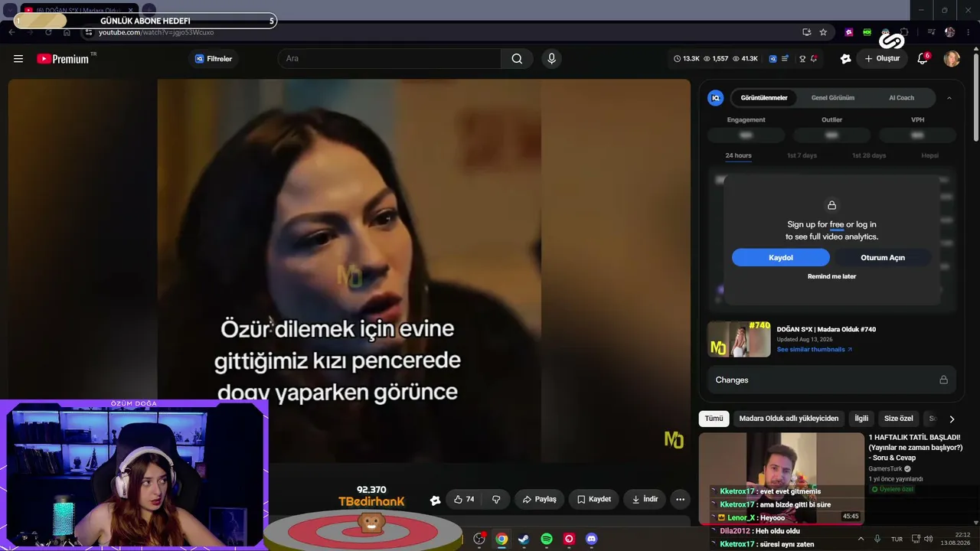Select the Hepsi time range tab
The width and height of the screenshot is (980, 551).
pyautogui.click(x=929, y=156)
